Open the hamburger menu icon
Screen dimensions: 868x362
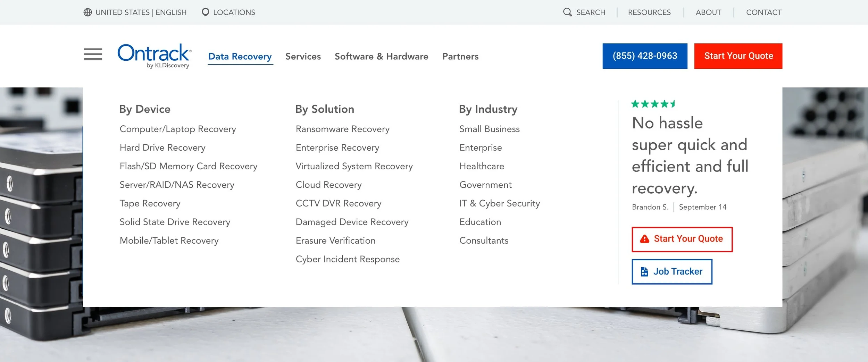pos(93,54)
